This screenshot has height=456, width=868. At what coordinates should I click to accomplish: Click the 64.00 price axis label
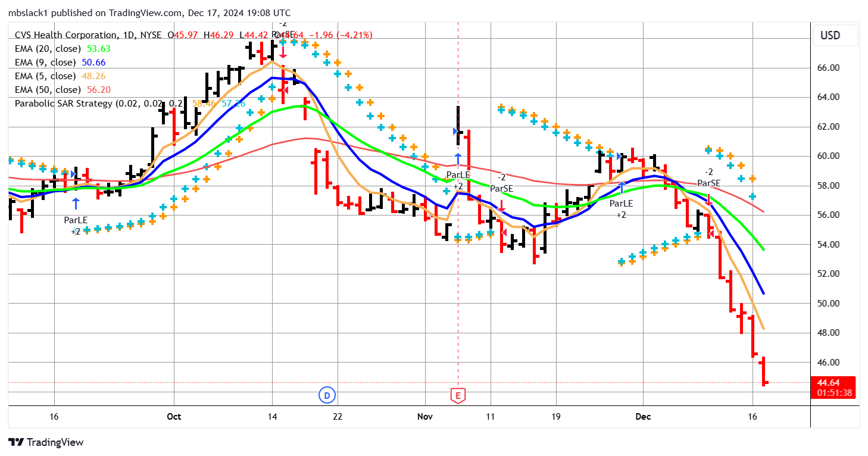click(828, 97)
